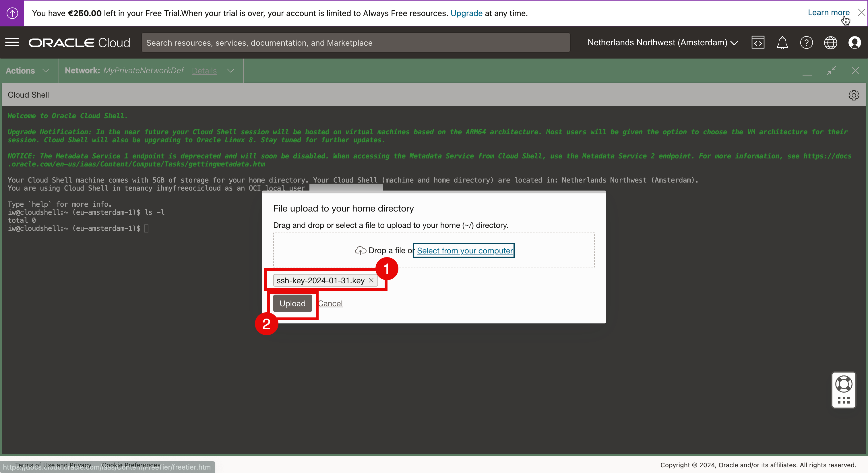Open Cloud Shell settings gear
The width and height of the screenshot is (868, 473).
[x=854, y=95]
